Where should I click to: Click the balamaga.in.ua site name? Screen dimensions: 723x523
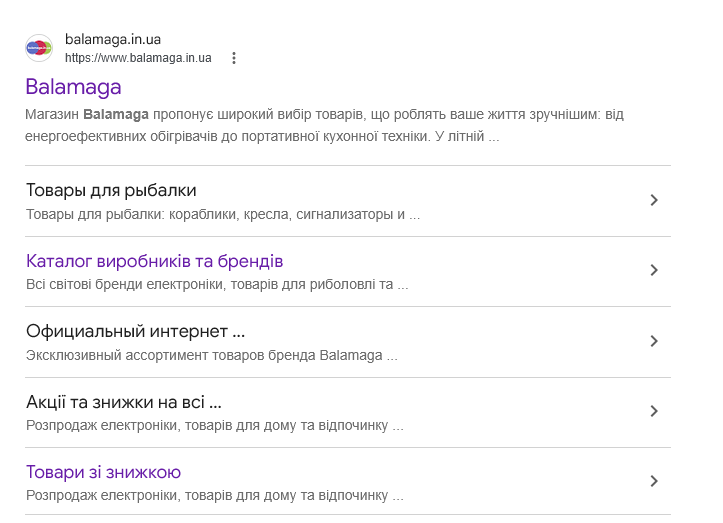coord(113,39)
